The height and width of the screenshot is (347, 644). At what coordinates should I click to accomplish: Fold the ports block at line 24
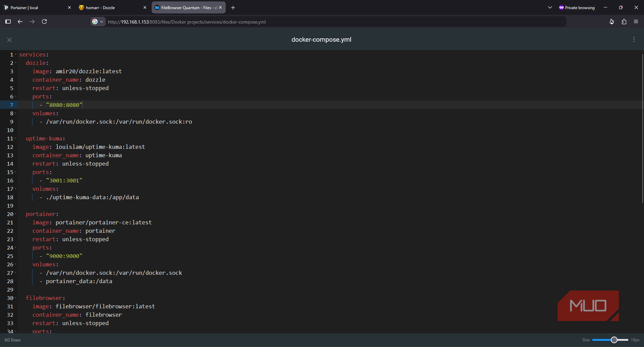(16, 248)
